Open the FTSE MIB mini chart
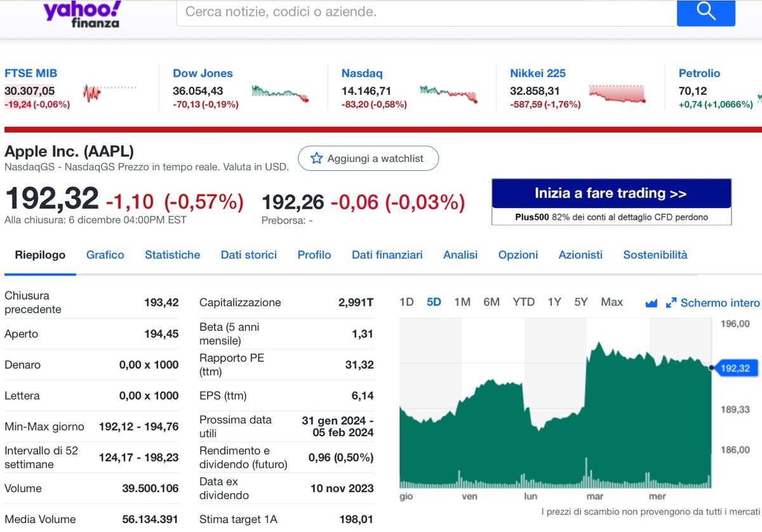 [109, 93]
